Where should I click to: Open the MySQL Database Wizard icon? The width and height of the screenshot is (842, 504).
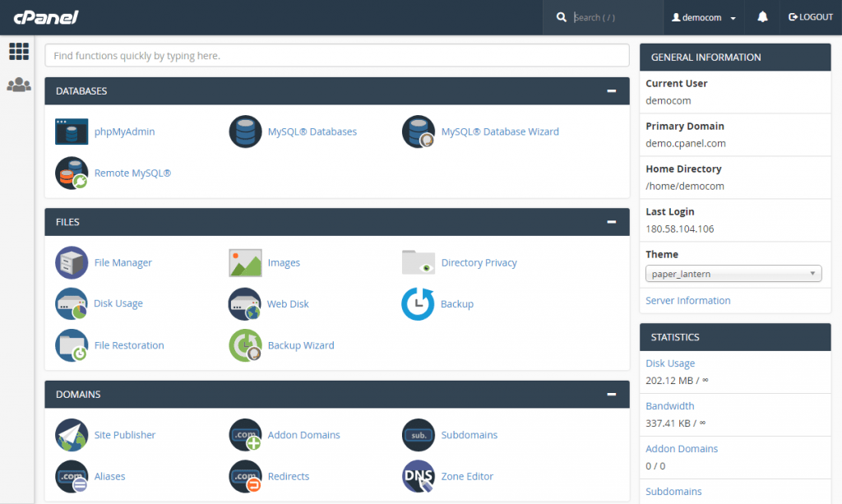(x=419, y=132)
